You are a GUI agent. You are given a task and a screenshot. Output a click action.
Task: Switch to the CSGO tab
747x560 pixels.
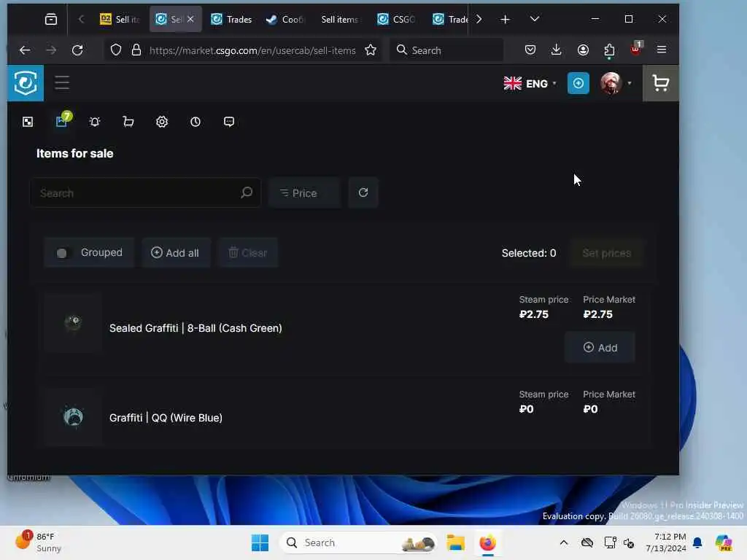tap(397, 19)
